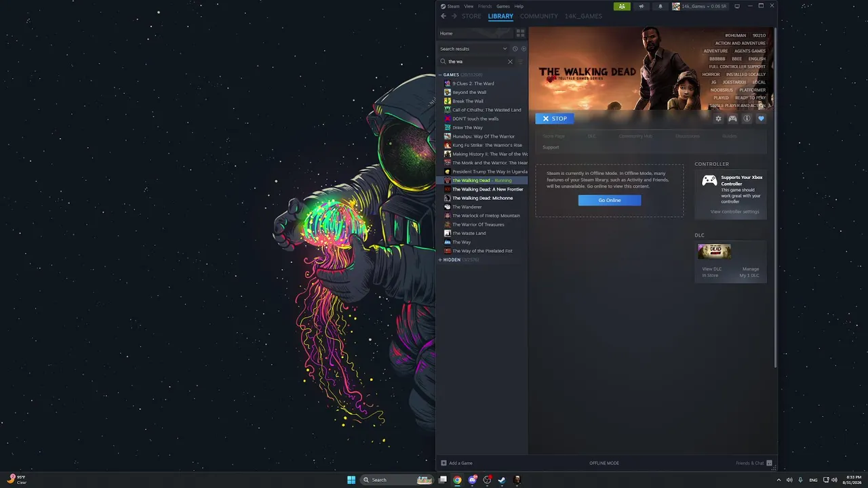The width and height of the screenshot is (868, 488).
Task: Switch library to grid view icon
Action: [x=520, y=33]
